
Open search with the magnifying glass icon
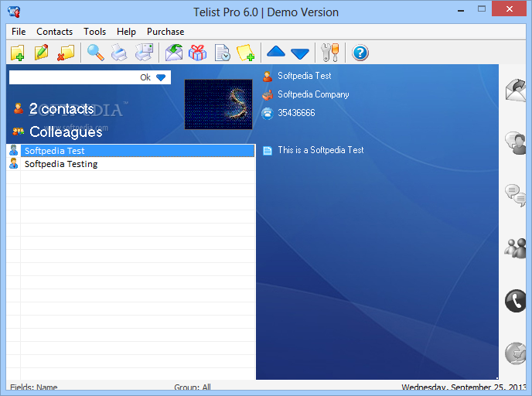(x=96, y=53)
